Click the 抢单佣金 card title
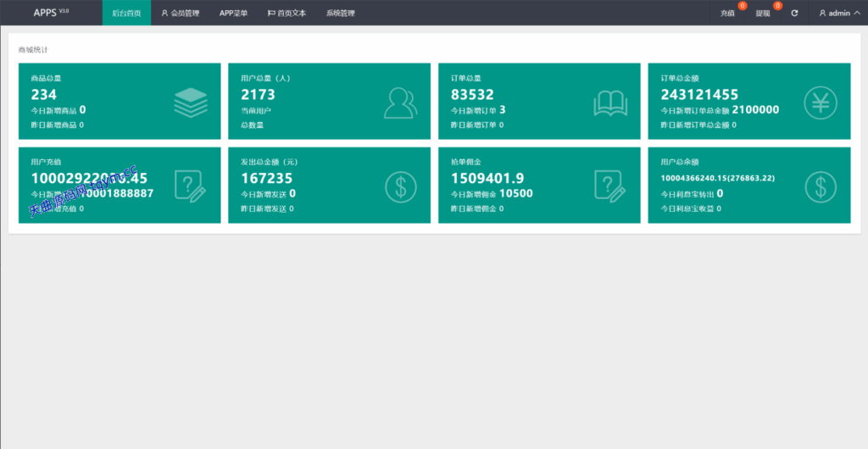868x449 pixels. [x=466, y=162]
